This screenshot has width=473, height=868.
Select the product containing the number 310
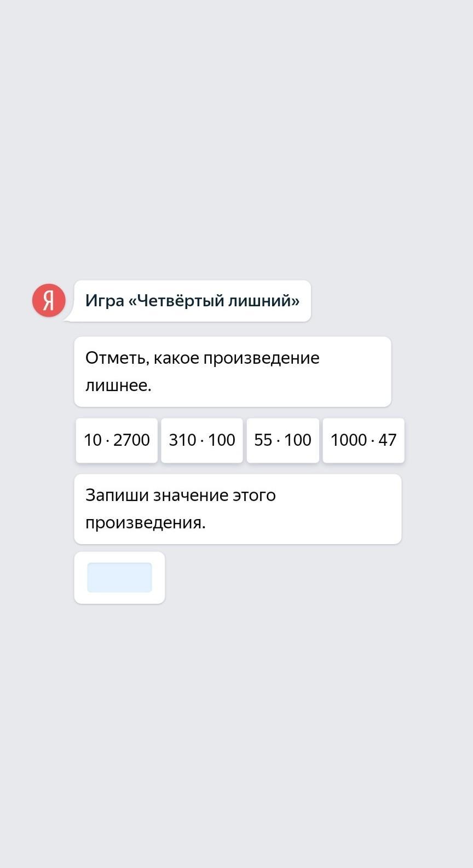(x=201, y=440)
